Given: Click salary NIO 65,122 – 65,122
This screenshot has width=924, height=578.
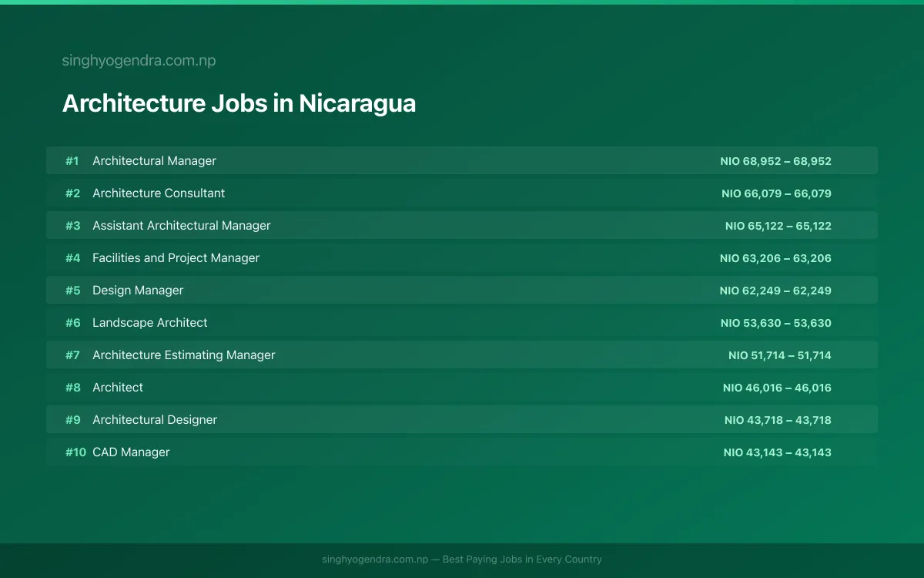Looking at the screenshot, I should tap(778, 226).
